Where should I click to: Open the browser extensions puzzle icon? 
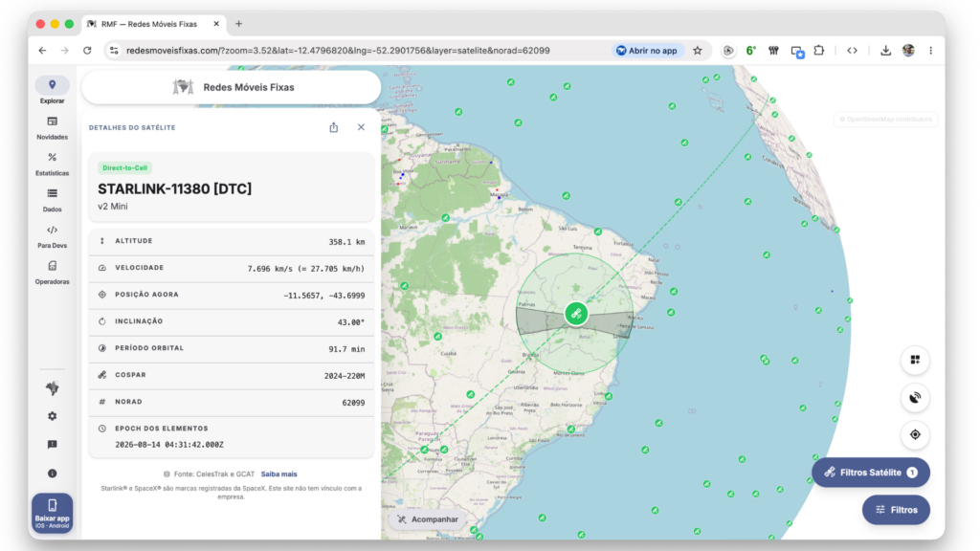819,51
